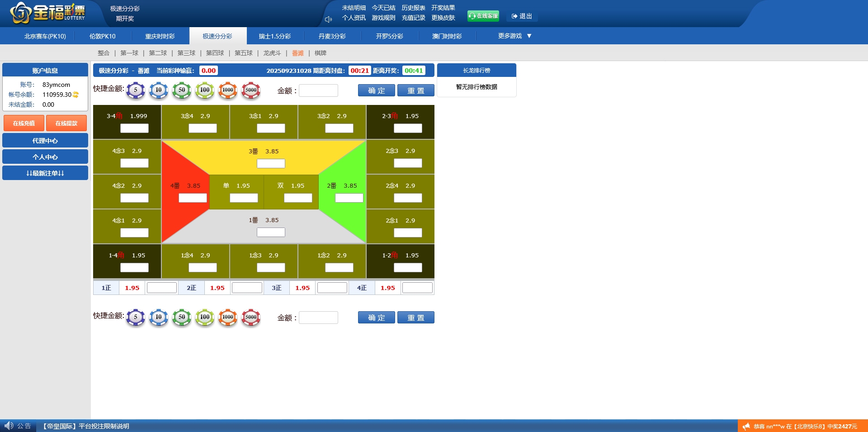Viewport: 868px width, 432px height.
Task: Open 在线客服 online support
Action: coord(483,16)
